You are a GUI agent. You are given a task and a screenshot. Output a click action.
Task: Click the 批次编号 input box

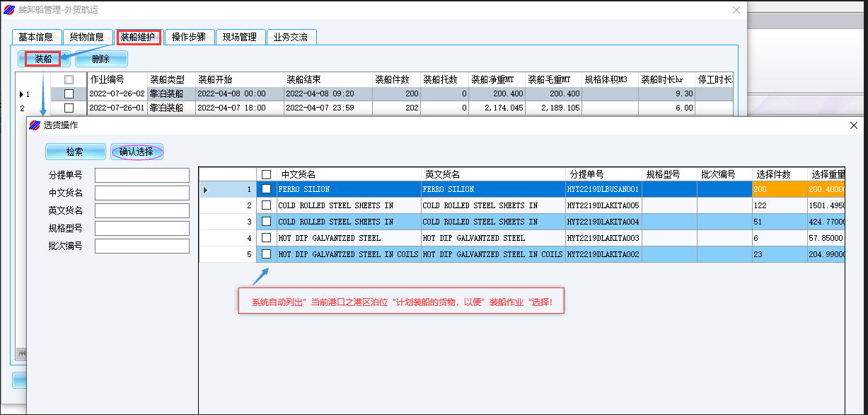pos(142,246)
